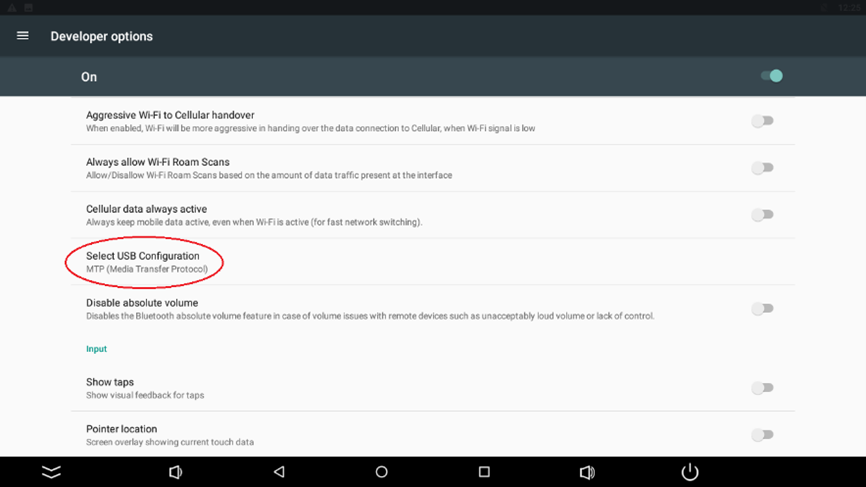
Task: Enable the Show taps switch
Action: [762, 388]
